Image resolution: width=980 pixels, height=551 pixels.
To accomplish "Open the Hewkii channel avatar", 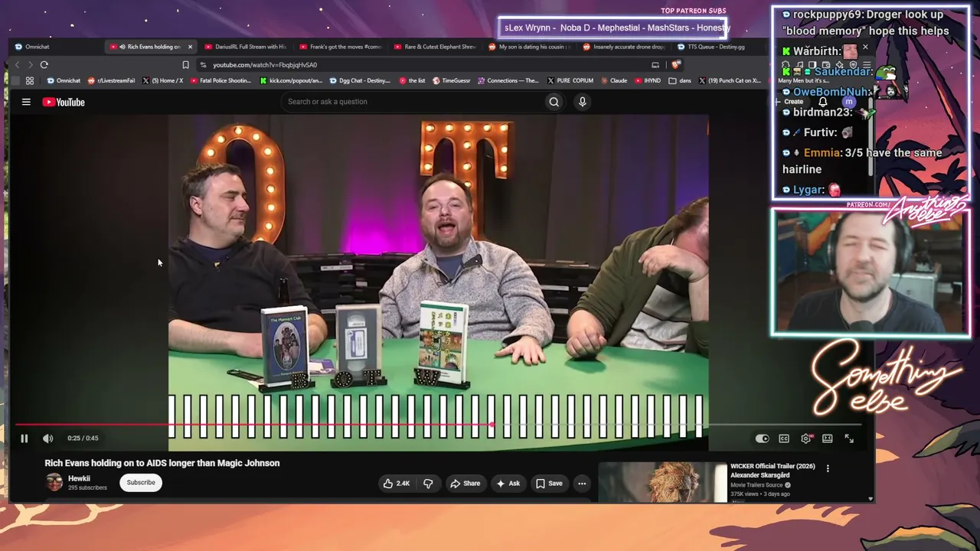I will (x=54, y=482).
